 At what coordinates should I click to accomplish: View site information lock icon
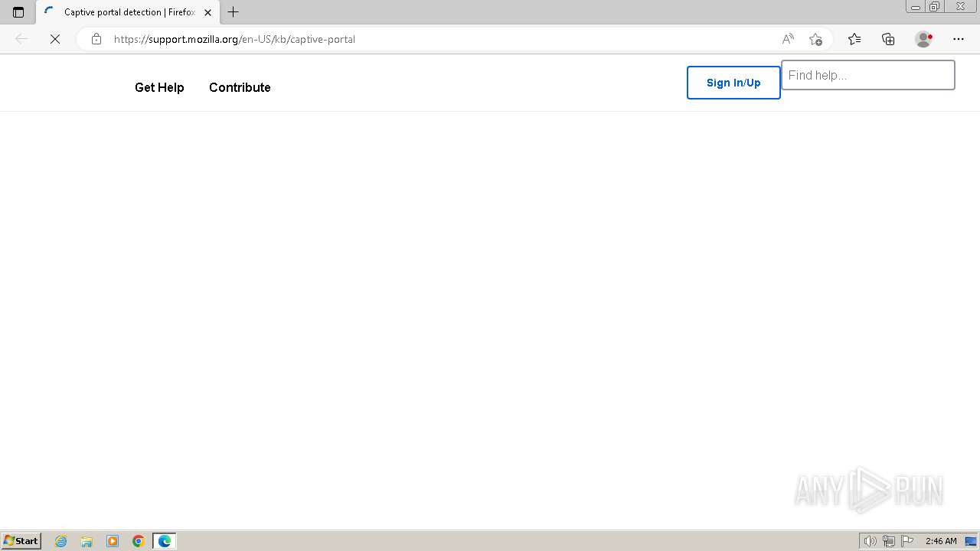click(96, 39)
